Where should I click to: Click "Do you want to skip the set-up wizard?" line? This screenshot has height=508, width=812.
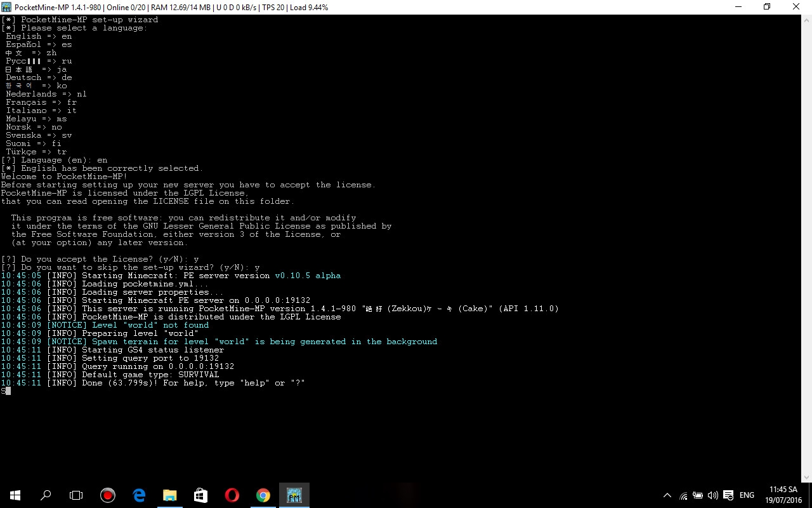(x=130, y=267)
